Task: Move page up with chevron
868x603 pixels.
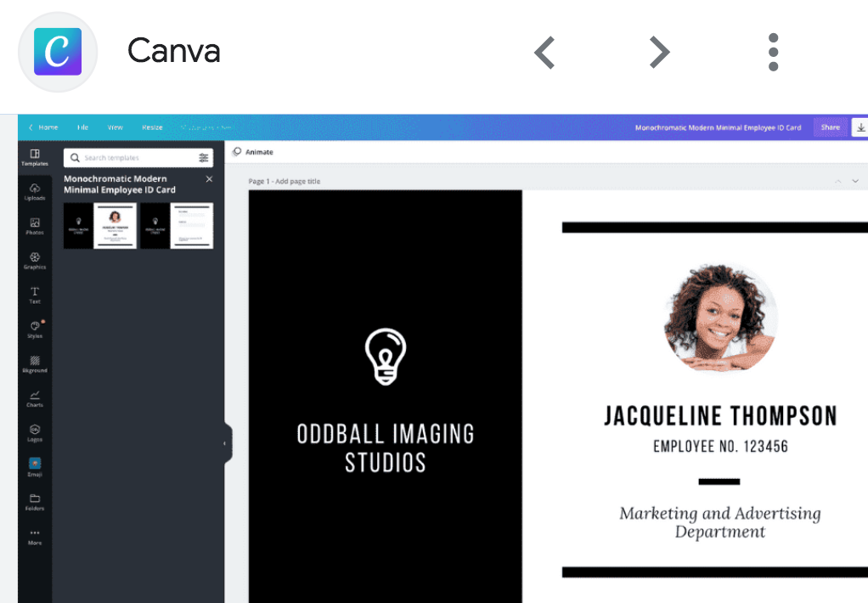Action: pos(838,181)
